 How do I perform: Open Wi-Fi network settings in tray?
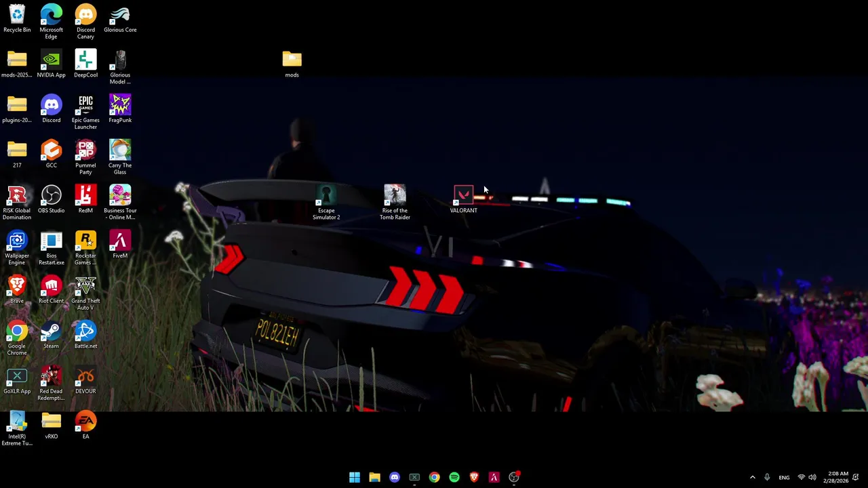coord(801,477)
